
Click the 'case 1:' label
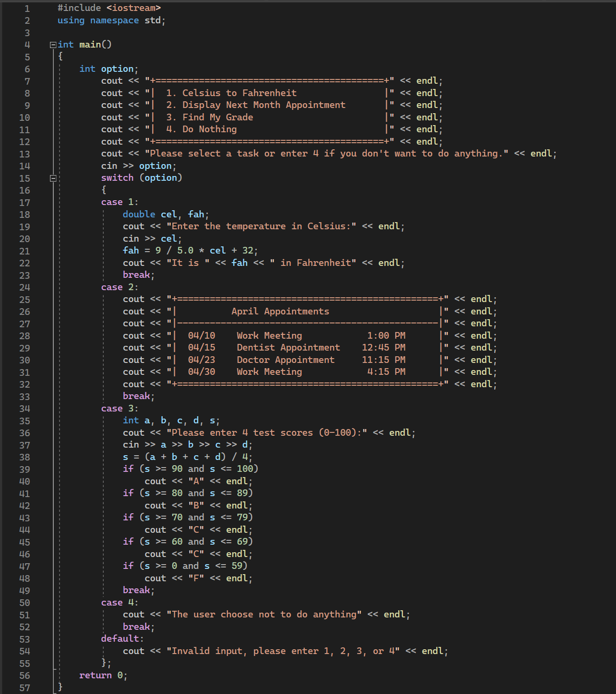click(119, 202)
